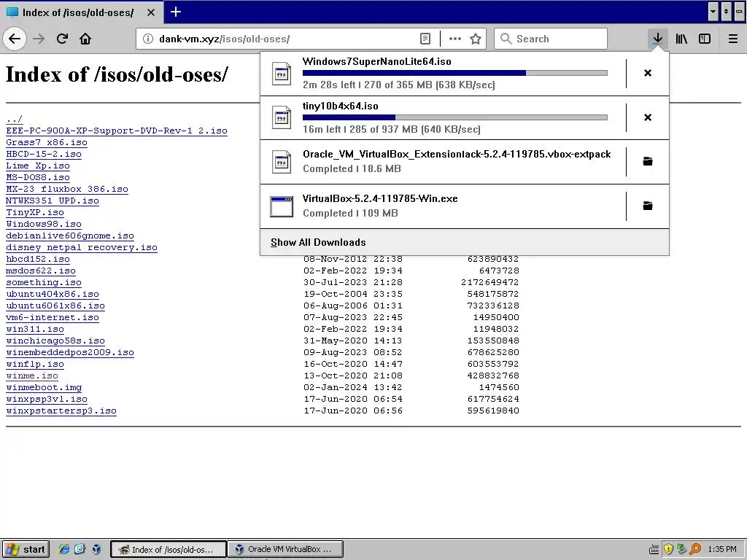The width and height of the screenshot is (747, 560).
Task: Download Grass7 x86.iso
Action: (47, 142)
